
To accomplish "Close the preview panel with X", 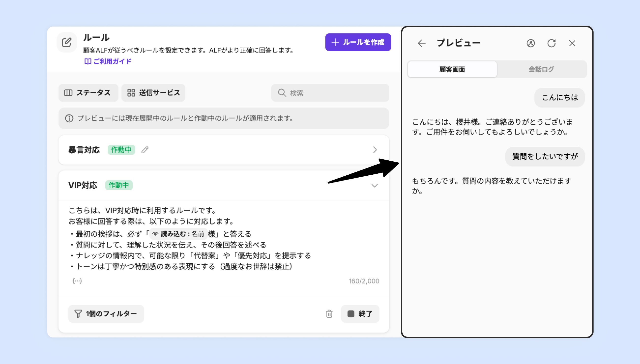I will [x=572, y=43].
